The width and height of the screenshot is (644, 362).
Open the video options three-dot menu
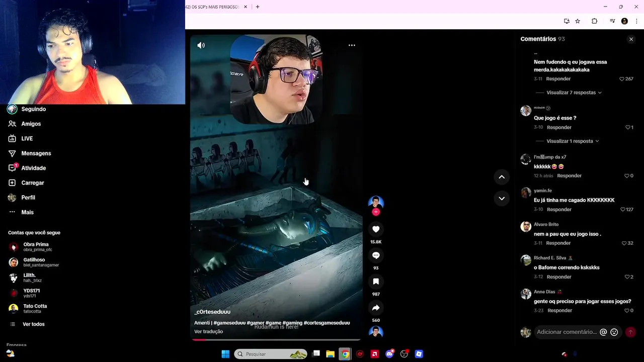coord(352,45)
